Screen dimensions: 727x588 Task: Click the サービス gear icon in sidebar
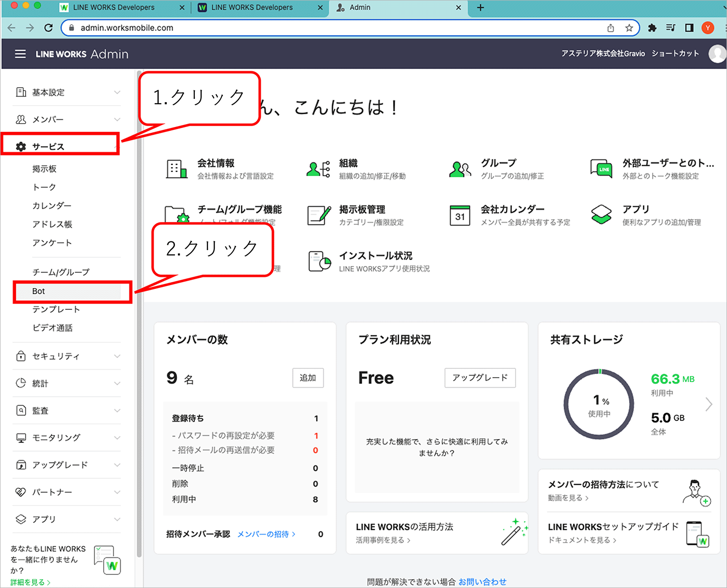21,146
